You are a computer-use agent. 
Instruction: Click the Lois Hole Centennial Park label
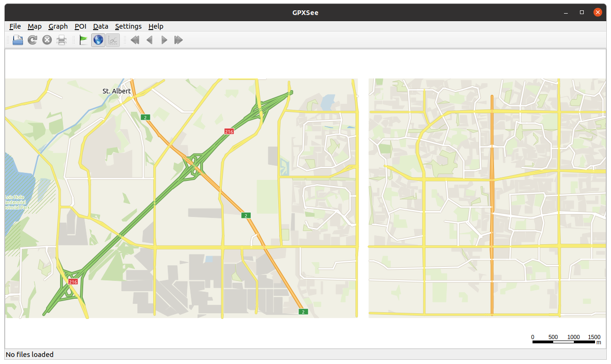[x=17, y=202]
